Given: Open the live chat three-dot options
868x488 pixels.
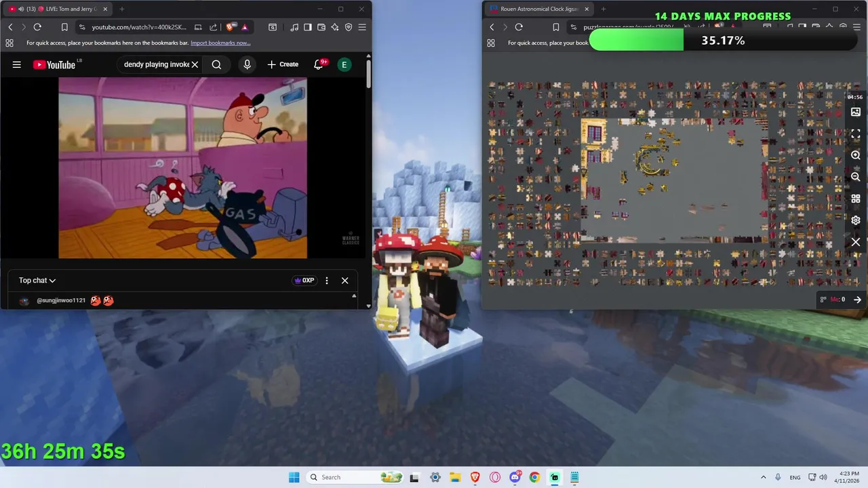Looking at the screenshot, I should tap(326, 280).
